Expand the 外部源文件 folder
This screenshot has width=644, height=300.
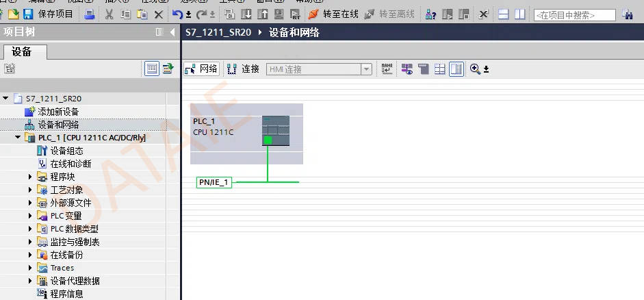30,203
